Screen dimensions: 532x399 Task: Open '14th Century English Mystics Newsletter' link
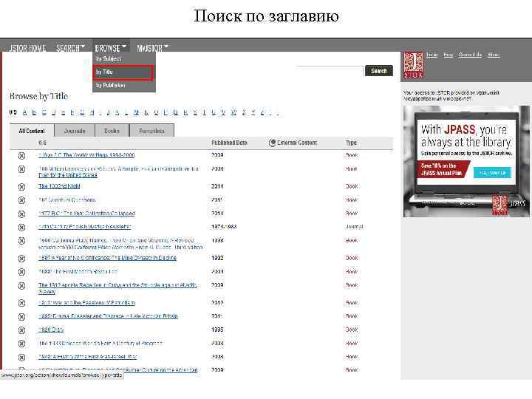click(85, 227)
